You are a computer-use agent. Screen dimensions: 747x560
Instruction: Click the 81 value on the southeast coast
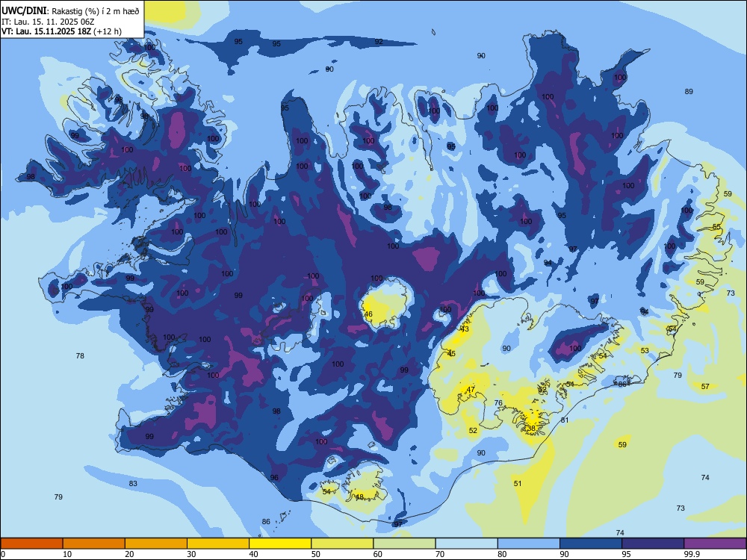(565, 420)
